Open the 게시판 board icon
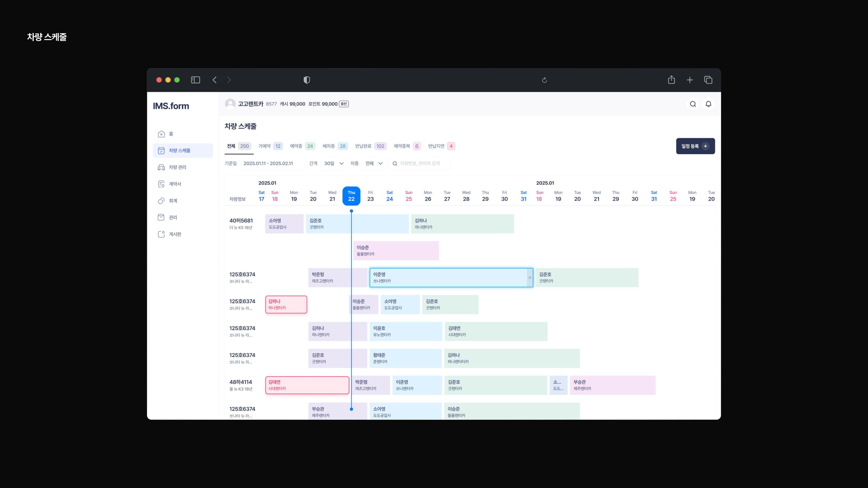This screenshot has height=488, width=868. point(161,235)
